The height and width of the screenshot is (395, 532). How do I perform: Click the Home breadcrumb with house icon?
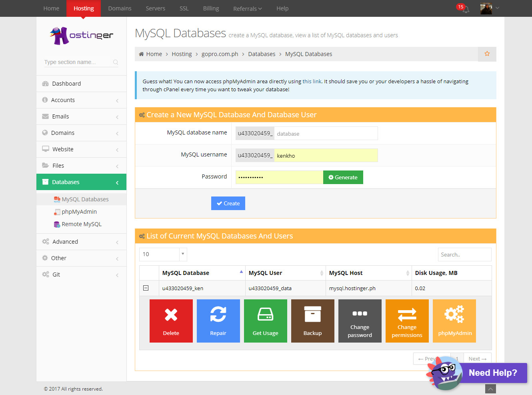click(150, 54)
